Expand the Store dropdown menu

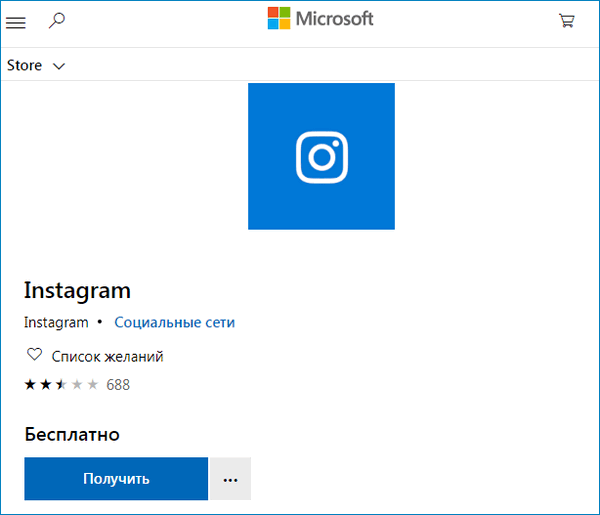(36, 65)
